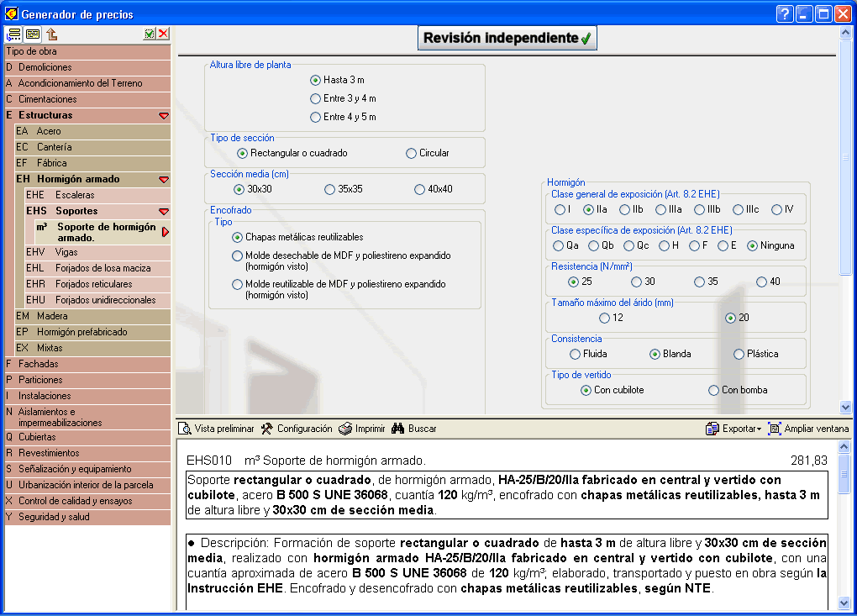Open Configuración settings tool
857x616 pixels.
point(296,429)
